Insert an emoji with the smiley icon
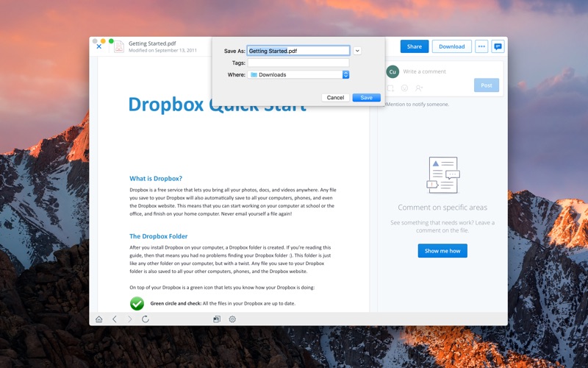 (404, 88)
